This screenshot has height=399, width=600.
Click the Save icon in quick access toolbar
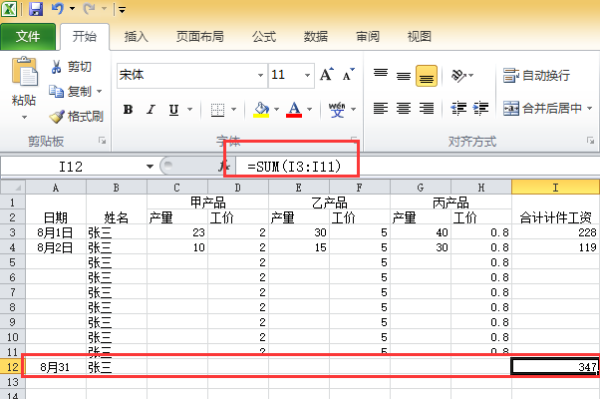tap(36, 8)
